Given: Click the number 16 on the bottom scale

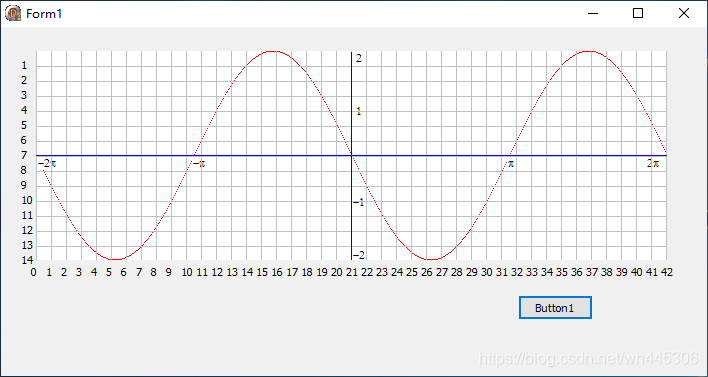Looking at the screenshot, I should (x=277, y=272).
